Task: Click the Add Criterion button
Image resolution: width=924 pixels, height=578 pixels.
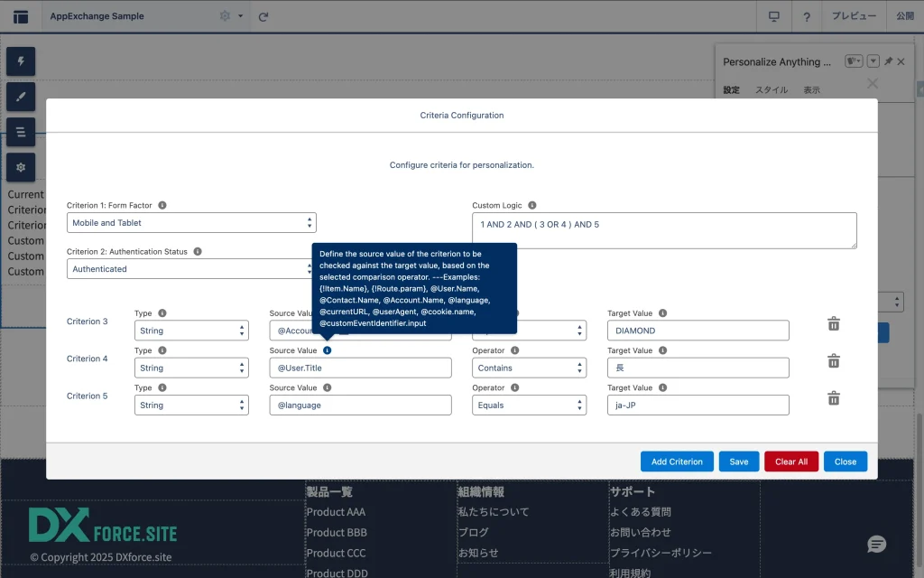Action: tap(677, 461)
